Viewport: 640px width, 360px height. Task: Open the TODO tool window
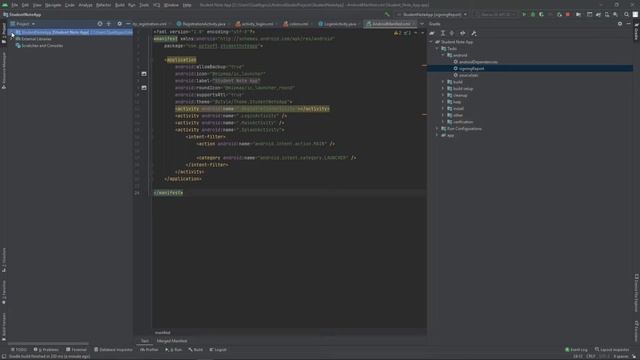pos(19,350)
